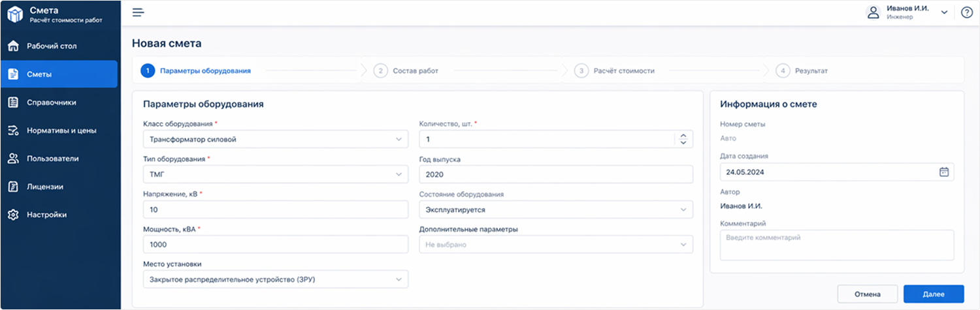The height and width of the screenshot is (310, 980).
Task: Click the help question mark icon
Action: [967, 12]
